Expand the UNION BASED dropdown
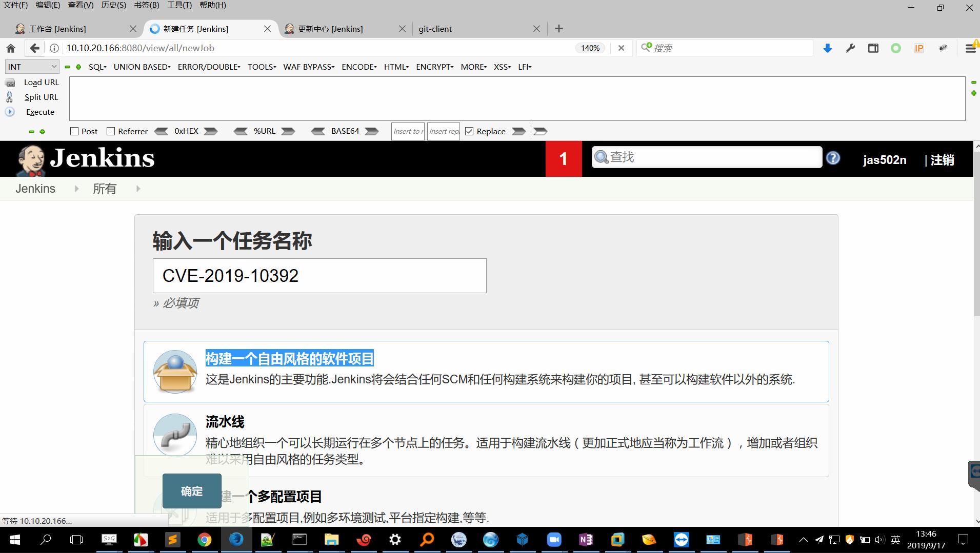The height and width of the screenshot is (553, 980). (142, 67)
